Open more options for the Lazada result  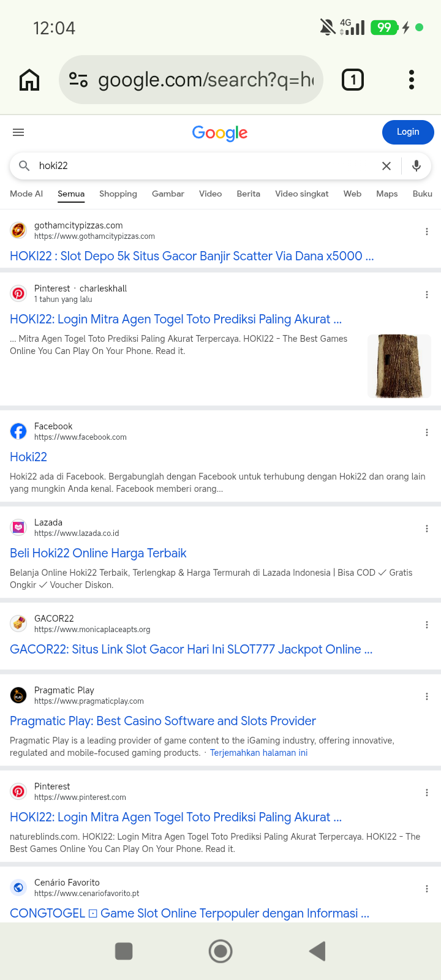coord(427,529)
